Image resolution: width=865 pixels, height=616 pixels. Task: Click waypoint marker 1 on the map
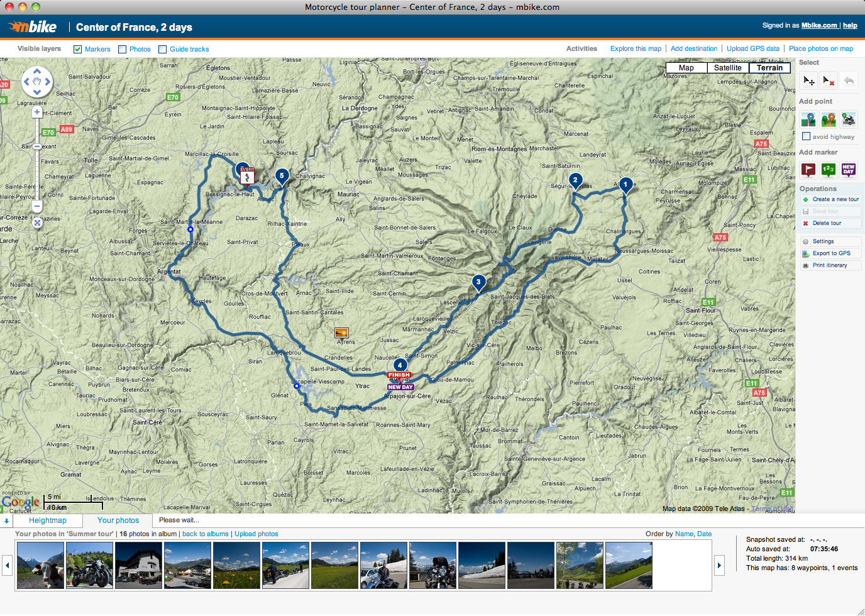[625, 184]
